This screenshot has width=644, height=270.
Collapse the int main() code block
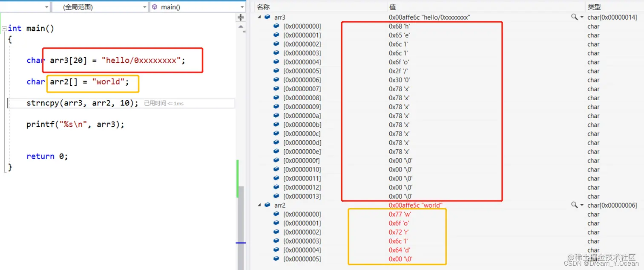pyautogui.click(x=4, y=29)
